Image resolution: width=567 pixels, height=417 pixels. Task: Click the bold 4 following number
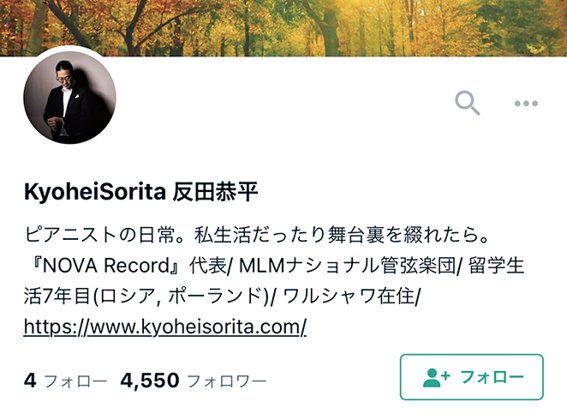pos(30,380)
